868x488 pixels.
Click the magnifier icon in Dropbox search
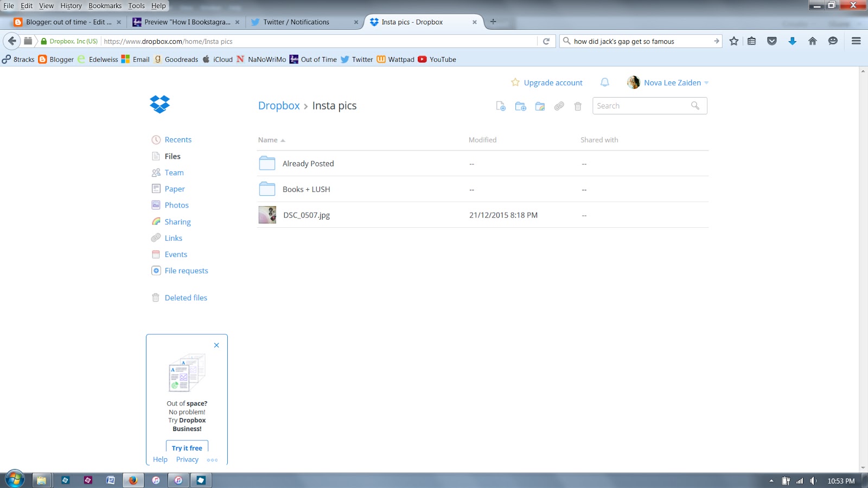pos(695,106)
